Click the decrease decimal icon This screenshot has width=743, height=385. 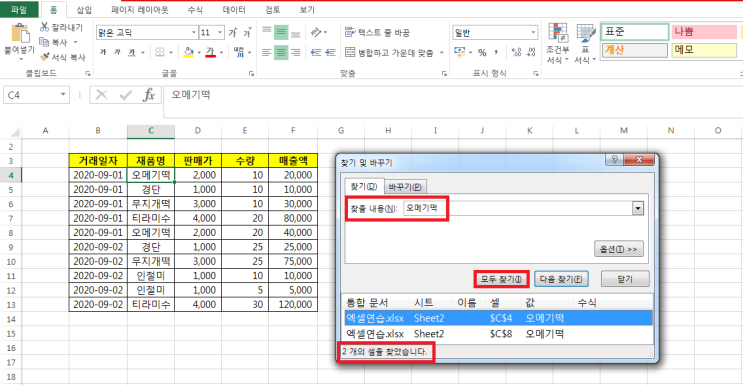coord(531,52)
